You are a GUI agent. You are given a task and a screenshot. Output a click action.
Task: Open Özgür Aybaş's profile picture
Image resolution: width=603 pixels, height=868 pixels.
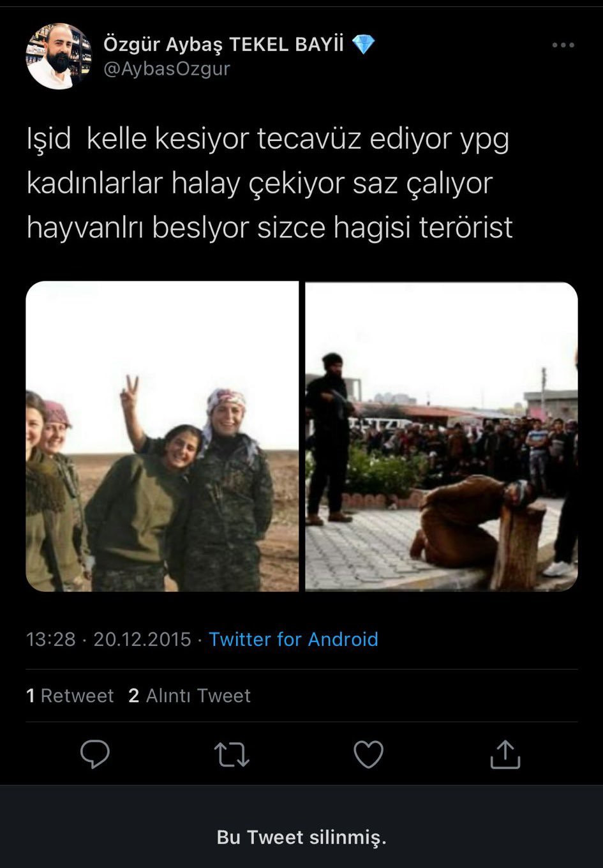59,56
